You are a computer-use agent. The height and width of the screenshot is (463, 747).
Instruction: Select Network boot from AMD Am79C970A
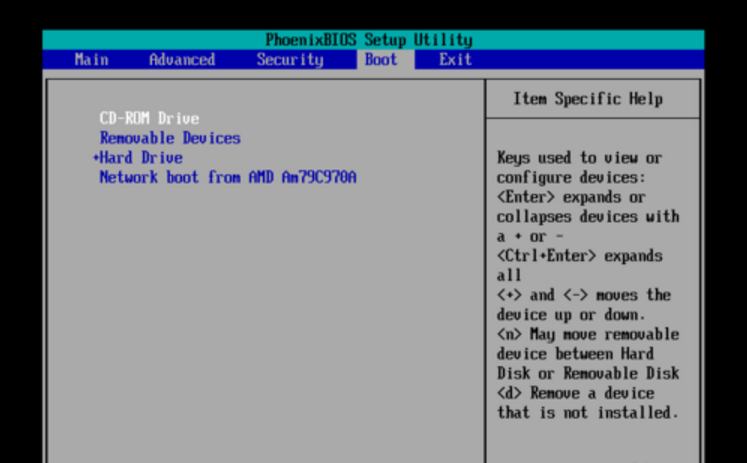228,177
